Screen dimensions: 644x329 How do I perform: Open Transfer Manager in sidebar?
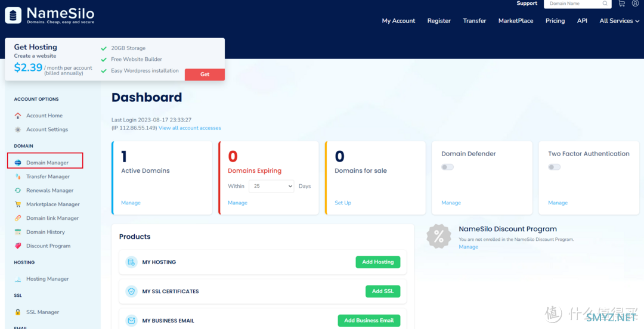[x=48, y=176]
